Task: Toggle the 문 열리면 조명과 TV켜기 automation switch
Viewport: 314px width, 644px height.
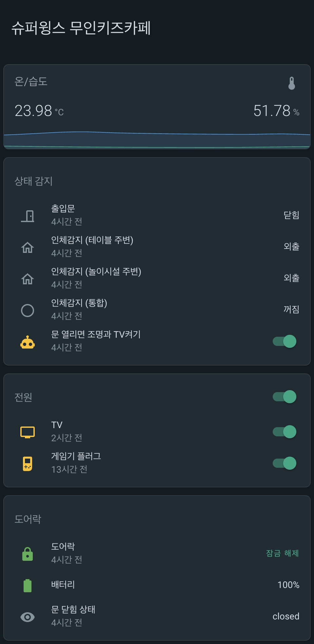Action: (285, 341)
